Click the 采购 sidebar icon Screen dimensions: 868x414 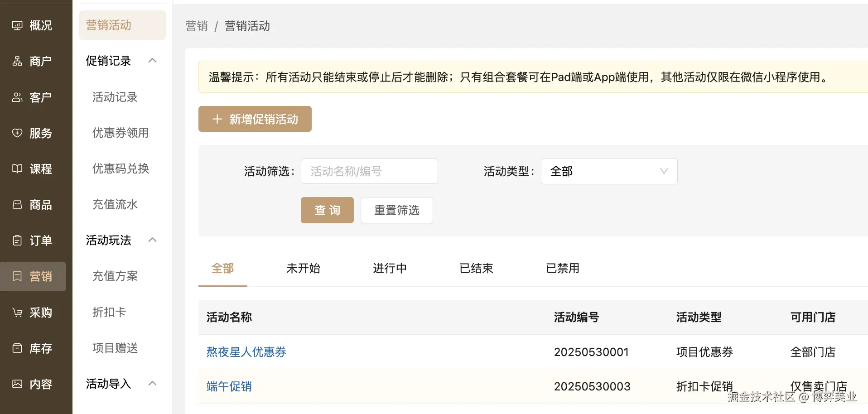point(17,312)
